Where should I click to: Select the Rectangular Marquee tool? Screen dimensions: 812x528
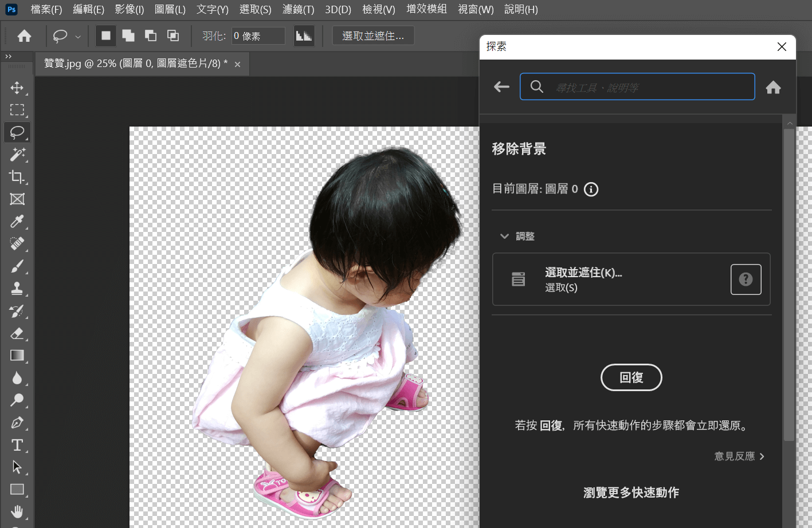17,110
